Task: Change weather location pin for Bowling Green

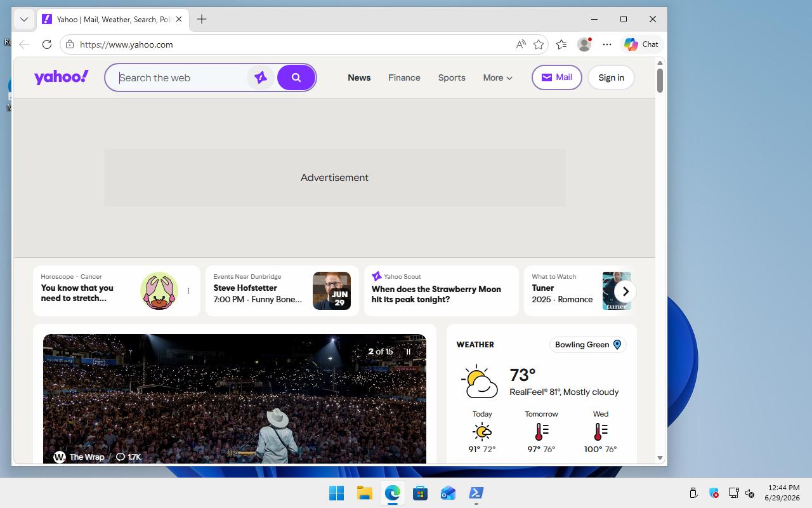Action: click(617, 345)
